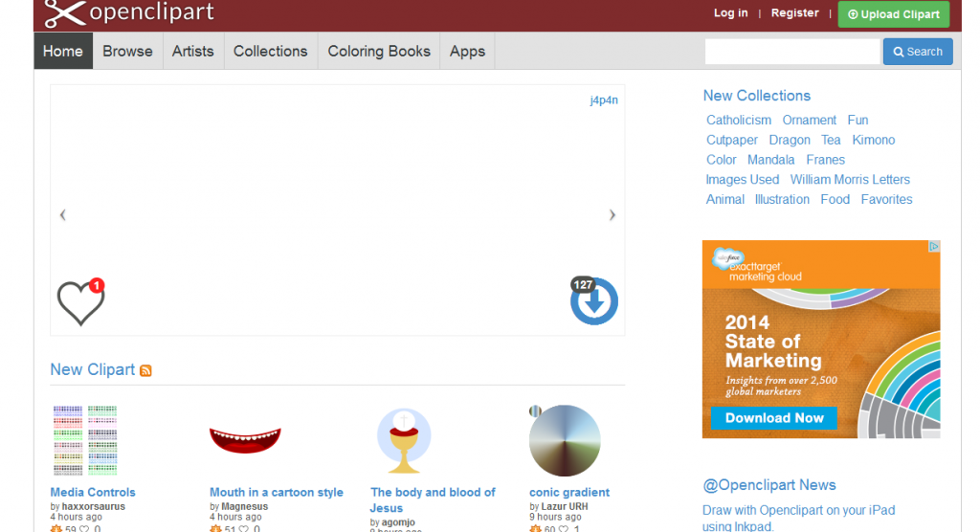The image size is (980, 532).
Task: Click the blue download arrow icon
Action: click(593, 300)
